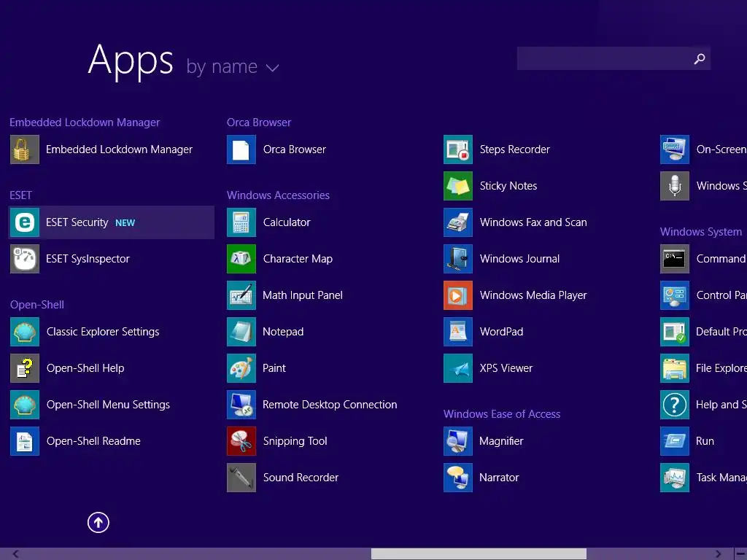The height and width of the screenshot is (560, 747).
Task: Click the magnifying glass search button
Action: click(700, 58)
